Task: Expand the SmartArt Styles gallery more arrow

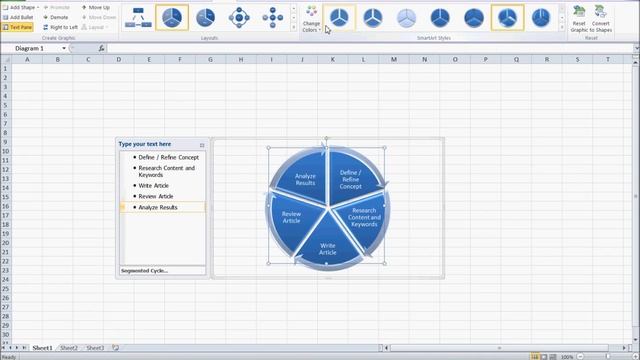Action: click(562, 27)
